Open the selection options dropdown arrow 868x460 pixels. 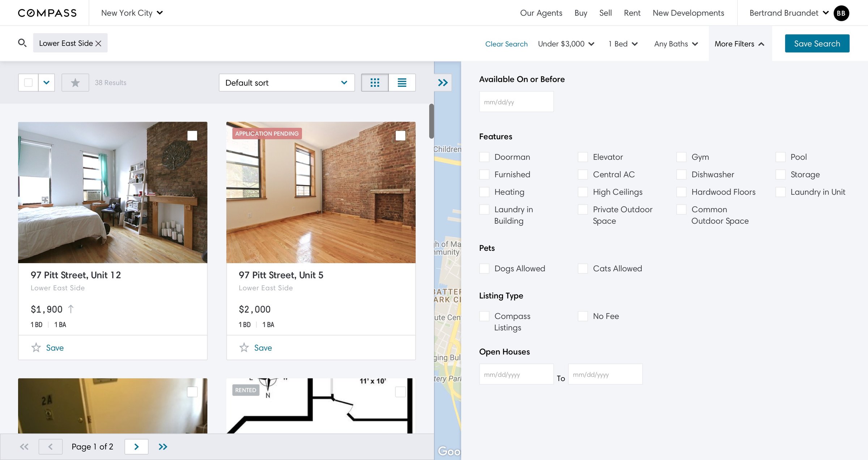tap(47, 83)
